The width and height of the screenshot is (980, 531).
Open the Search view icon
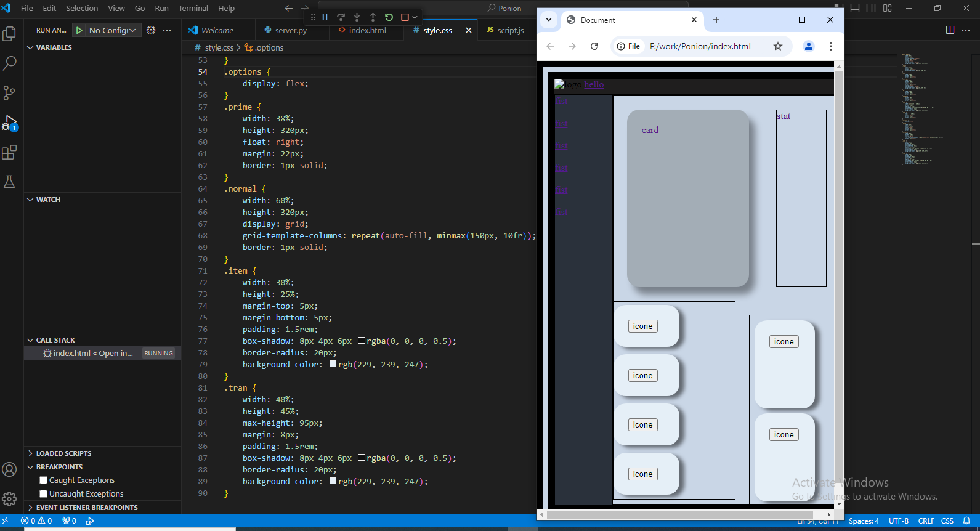[x=9, y=63]
